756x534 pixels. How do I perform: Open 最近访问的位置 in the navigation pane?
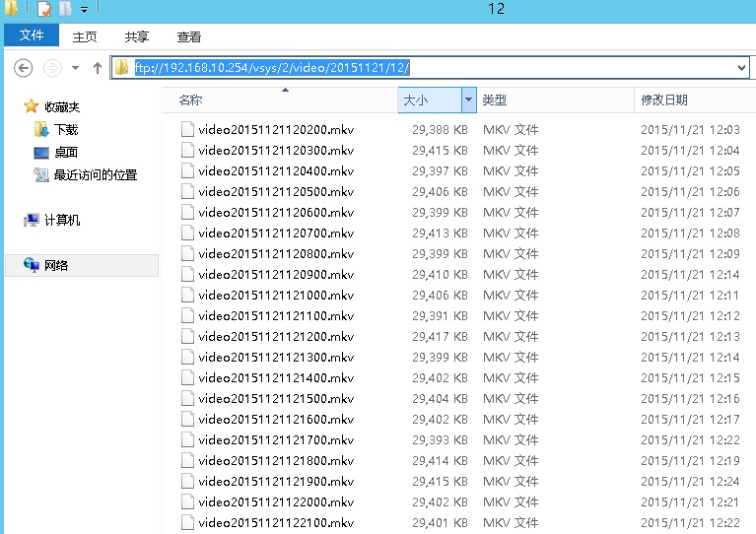point(96,174)
